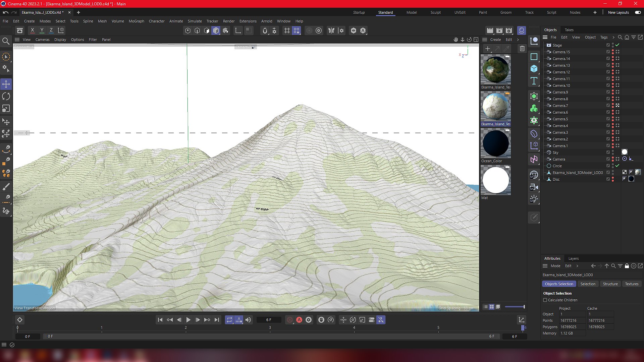
Task: Go to start of animation
Action: (x=160, y=320)
